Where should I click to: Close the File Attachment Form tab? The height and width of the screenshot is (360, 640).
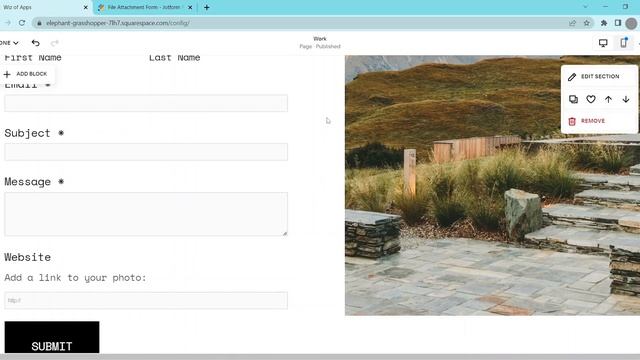pos(190,7)
